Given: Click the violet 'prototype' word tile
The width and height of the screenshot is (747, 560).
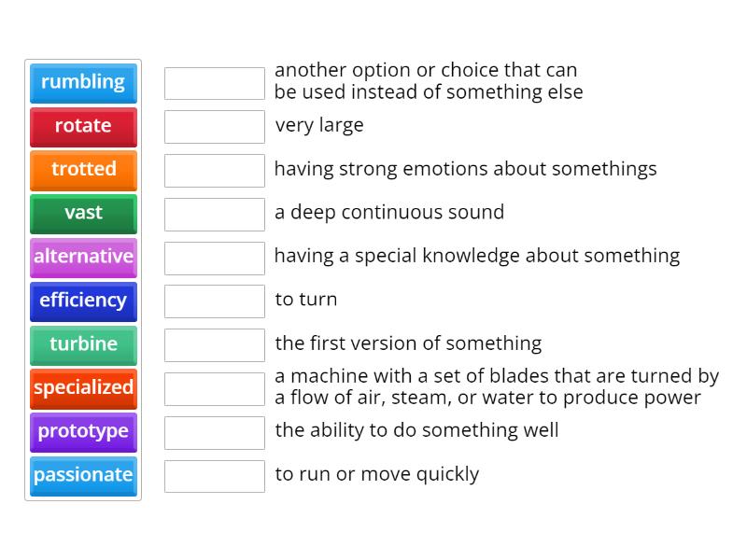Looking at the screenshot, I should [83, 433].
